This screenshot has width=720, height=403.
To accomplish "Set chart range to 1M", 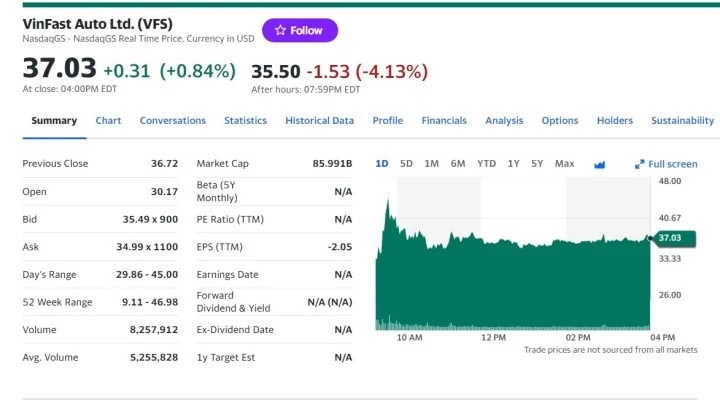I will point(432,164).
